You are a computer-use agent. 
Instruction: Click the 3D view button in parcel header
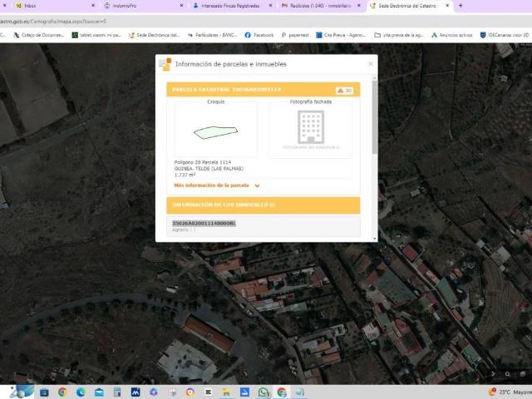(x=345, y=90)
